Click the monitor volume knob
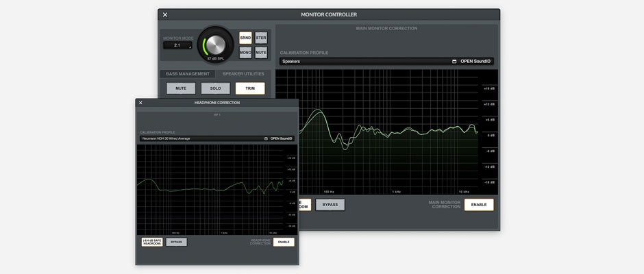Viewport: 644px width, 274px height. pos(216,45)
